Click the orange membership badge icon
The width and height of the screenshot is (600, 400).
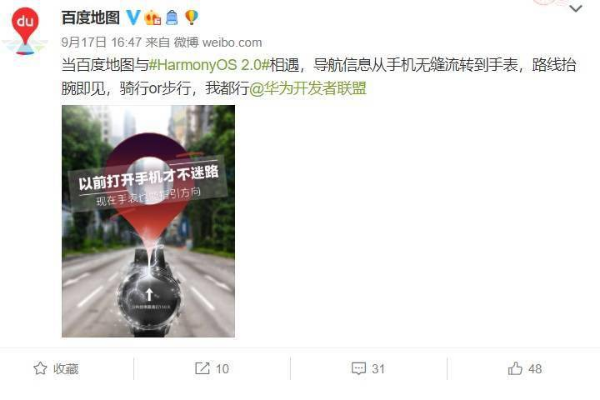coord(153,18)
